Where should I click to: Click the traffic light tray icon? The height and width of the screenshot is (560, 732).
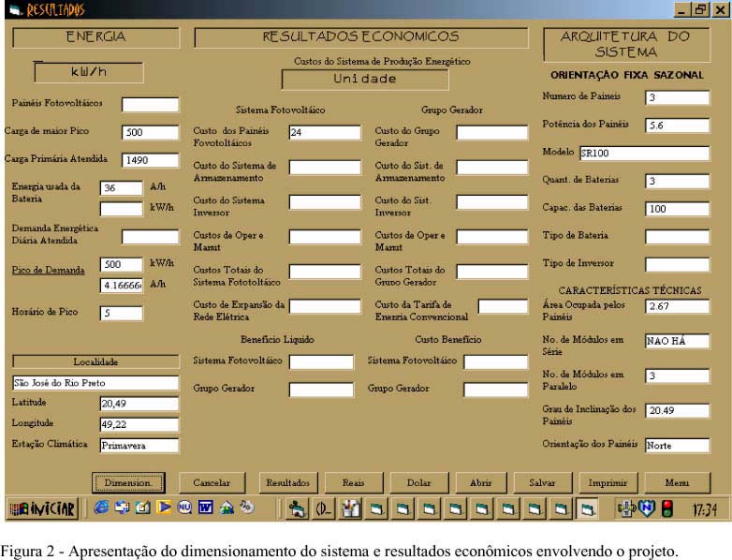point(667,509)
